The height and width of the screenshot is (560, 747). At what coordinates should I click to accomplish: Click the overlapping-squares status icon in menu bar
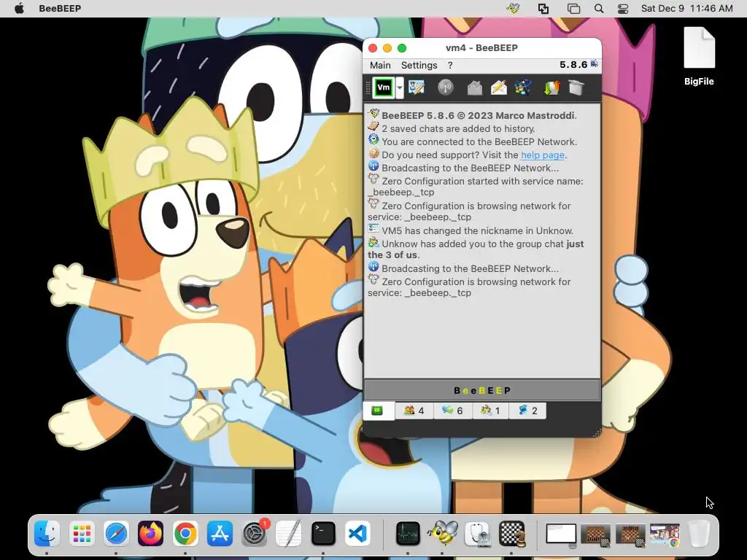(x=543, y=9)
